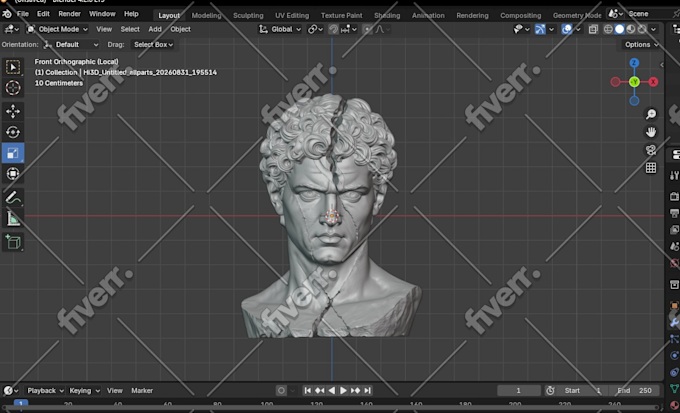Play the animation in reverse
This screenshot has width=680, height=413.
[331, 390]
